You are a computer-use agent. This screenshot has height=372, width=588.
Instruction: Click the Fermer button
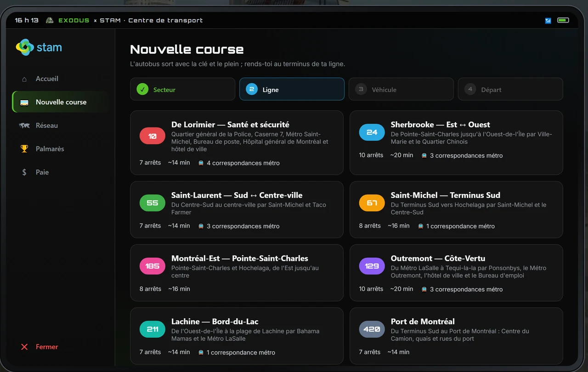point(60,347)
